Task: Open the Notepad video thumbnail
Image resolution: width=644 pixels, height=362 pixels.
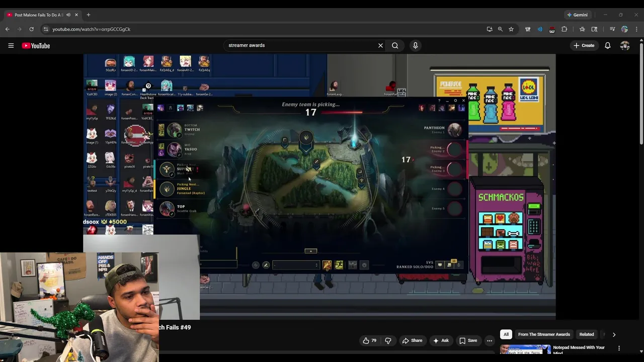Action: [525, 349]
